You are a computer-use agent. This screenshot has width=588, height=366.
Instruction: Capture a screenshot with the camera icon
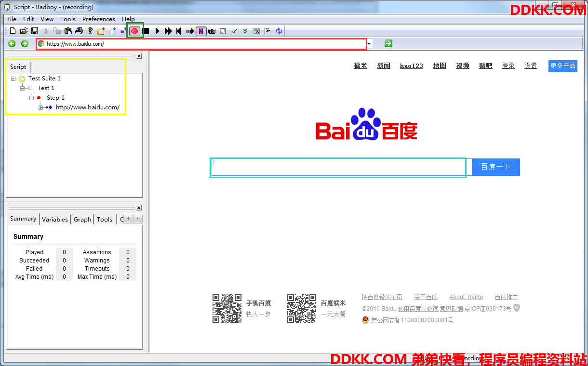212,31
